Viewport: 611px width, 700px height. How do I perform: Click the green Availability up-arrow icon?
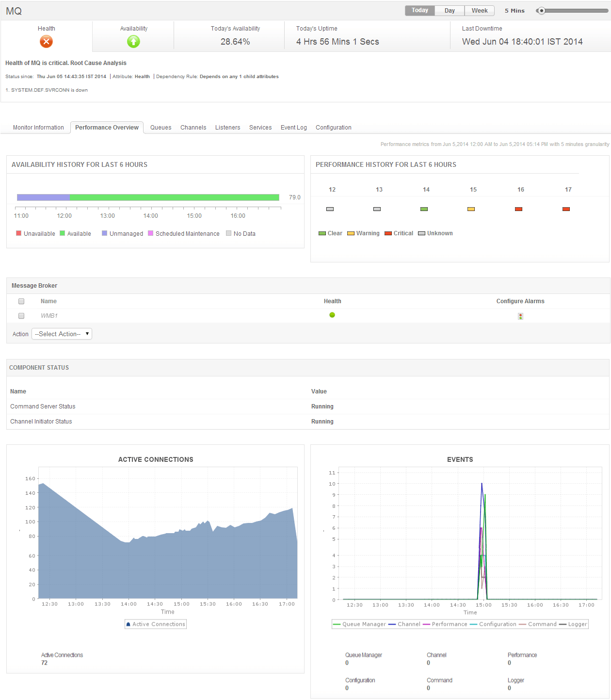133,42
